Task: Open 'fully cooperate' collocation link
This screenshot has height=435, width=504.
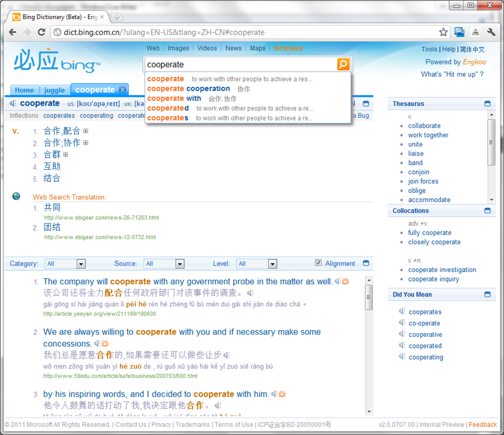Action: 430,233
